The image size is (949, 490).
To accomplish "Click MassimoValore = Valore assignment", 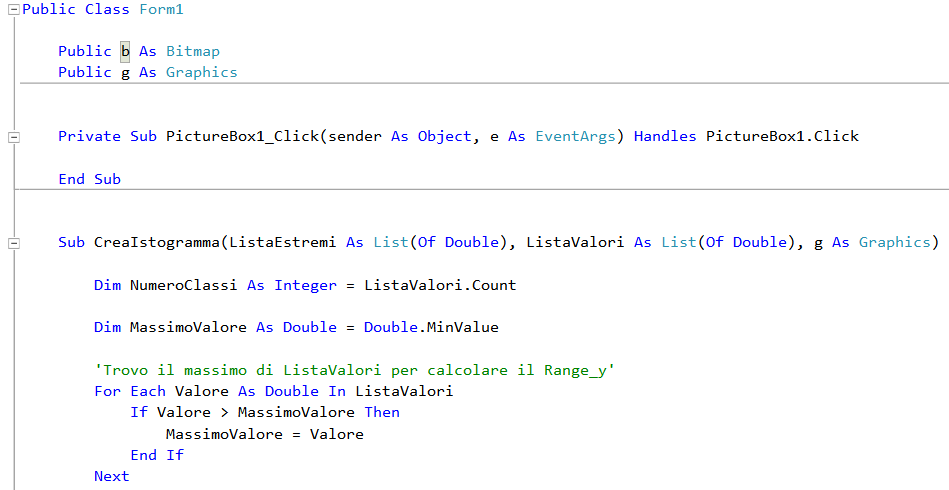I will pos(264,434).
